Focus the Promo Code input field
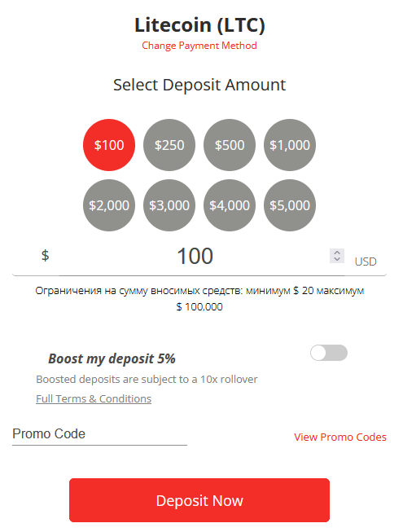 99,434
